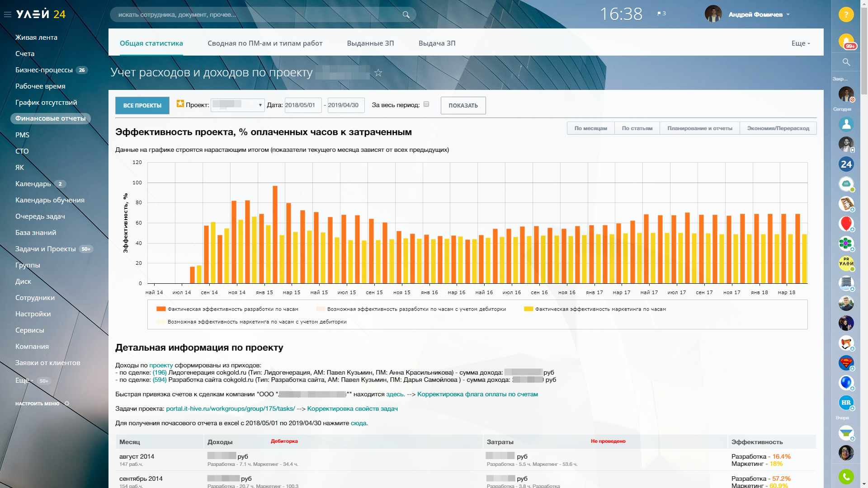Open the blue user silhouette chat icon
868x488 pixels.
(846, 124)
